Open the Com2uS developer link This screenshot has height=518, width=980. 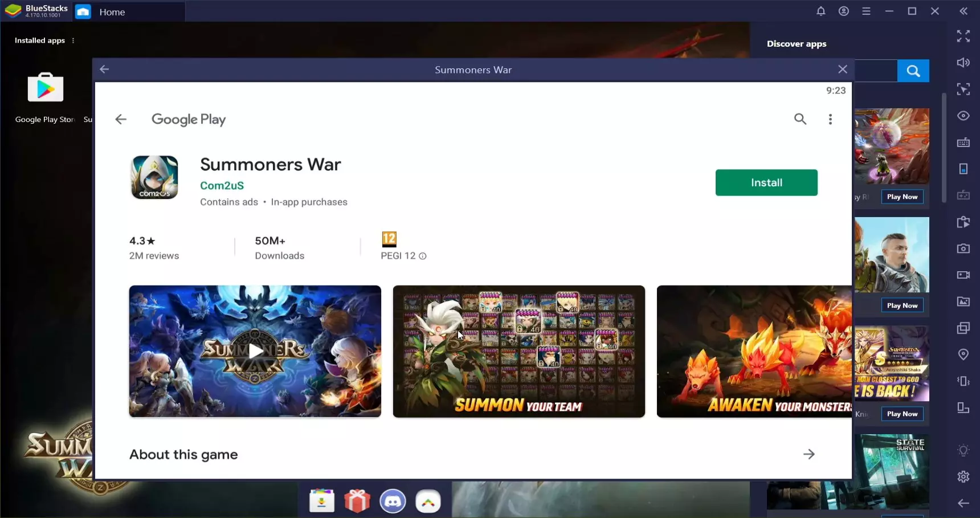click(222, 185)
